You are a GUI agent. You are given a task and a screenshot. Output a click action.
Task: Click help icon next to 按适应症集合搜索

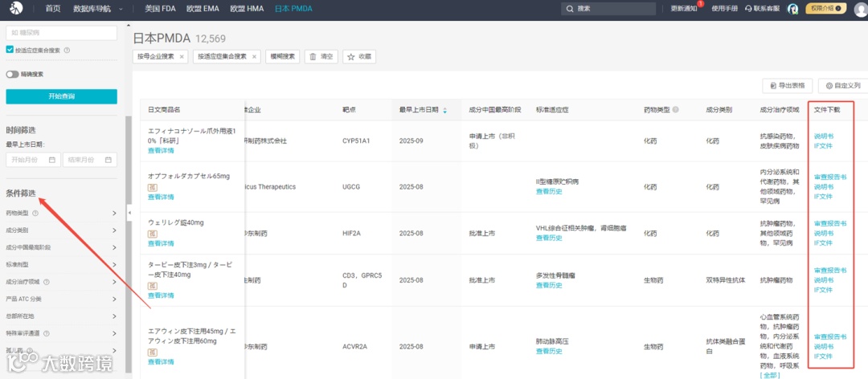click(x=67, y=50)
